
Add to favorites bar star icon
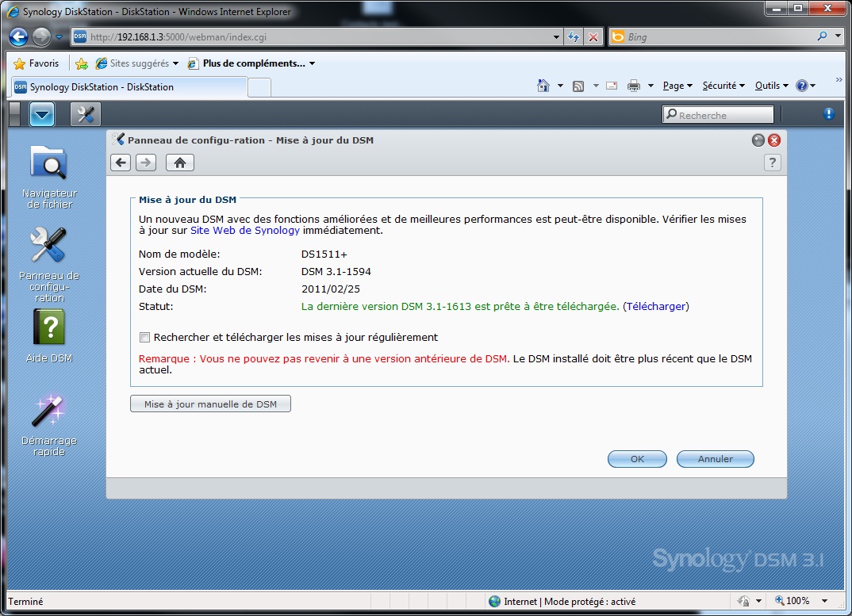pyautogui.click(x=82, y=64)
